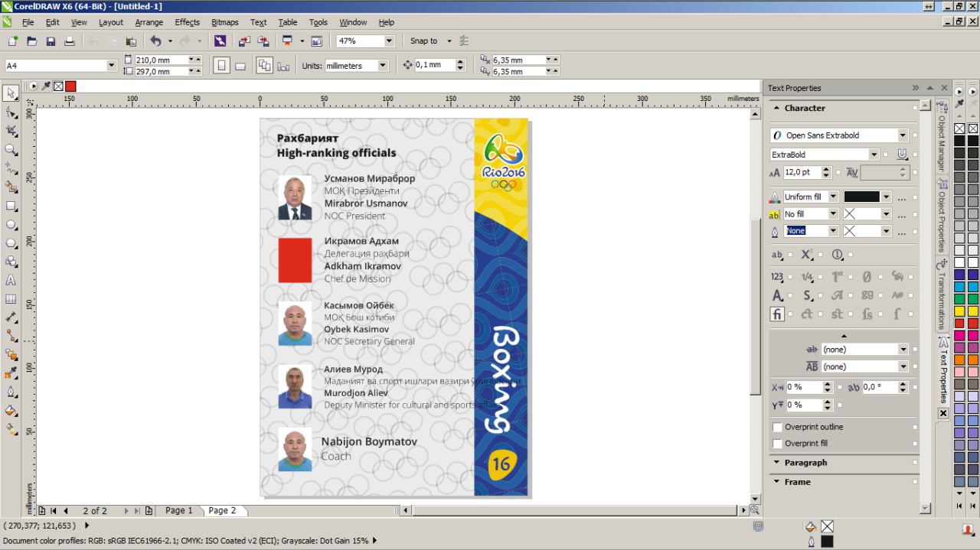Toggle landscape page orientation

tap(240, 66)
